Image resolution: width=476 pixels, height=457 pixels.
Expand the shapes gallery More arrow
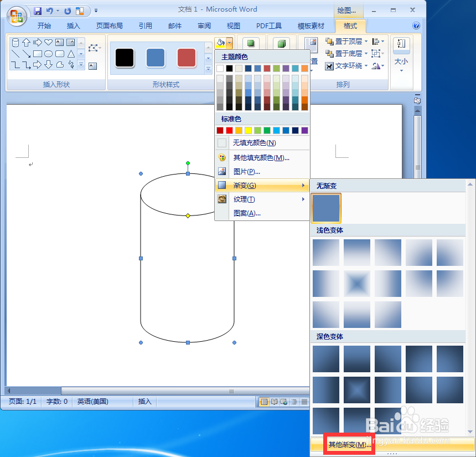tap(81, 65)
